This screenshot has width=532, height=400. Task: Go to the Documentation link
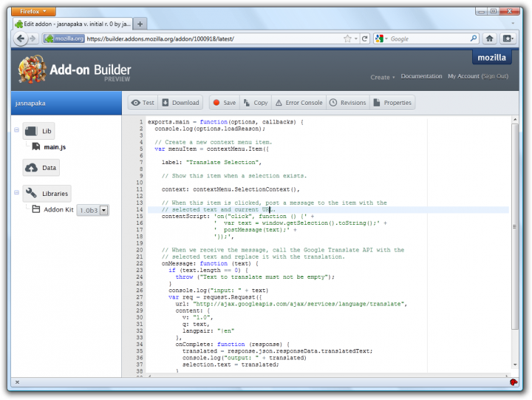(x=421, y=76)
